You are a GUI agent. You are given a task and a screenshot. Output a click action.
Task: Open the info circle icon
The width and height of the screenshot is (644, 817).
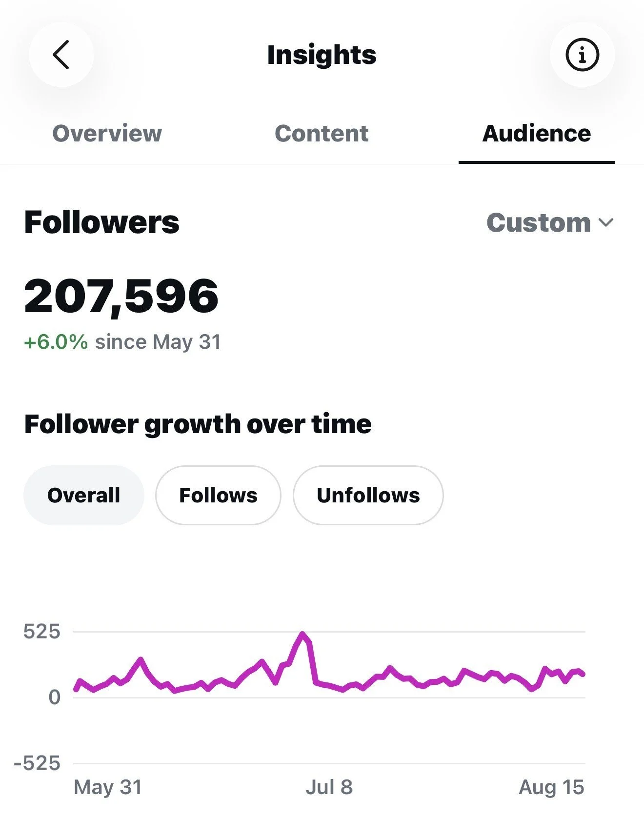(x=582, y=55)
